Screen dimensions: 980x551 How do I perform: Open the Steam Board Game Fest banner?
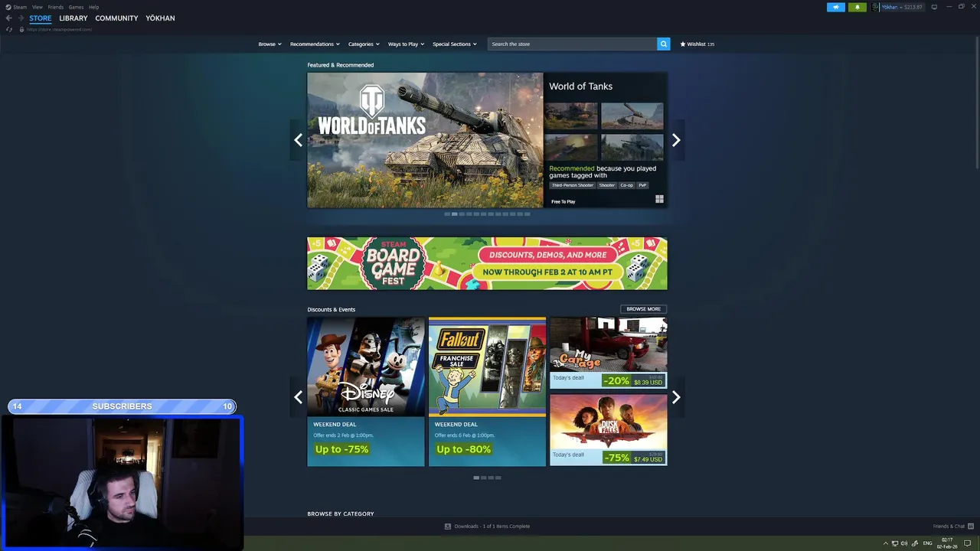[x=487, y=263]
